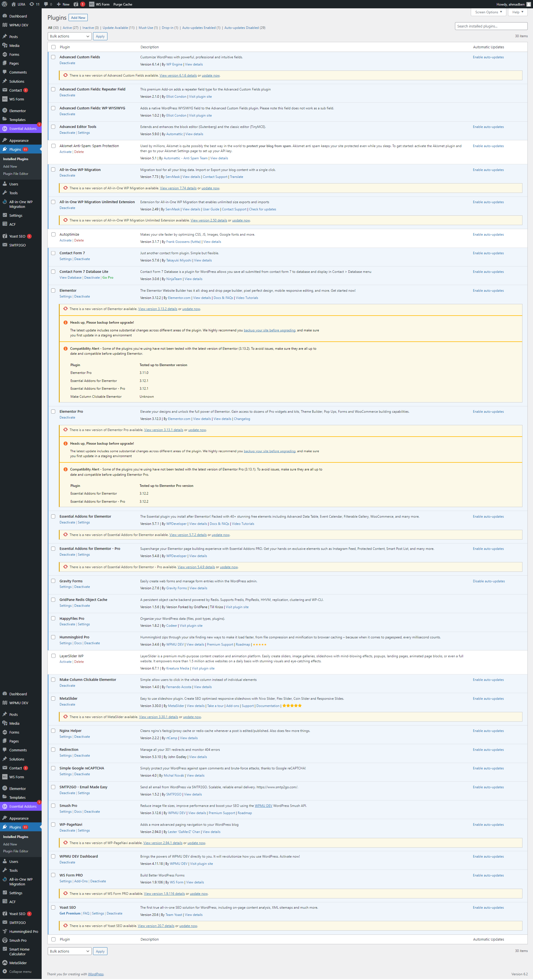Expand the Screen Options panel
This screenshot has width=533, height=980.
coord(488,12)
